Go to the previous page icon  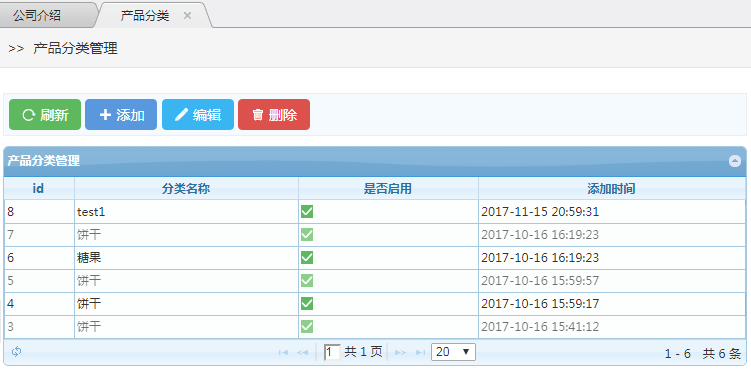click(x=302, y=353)
